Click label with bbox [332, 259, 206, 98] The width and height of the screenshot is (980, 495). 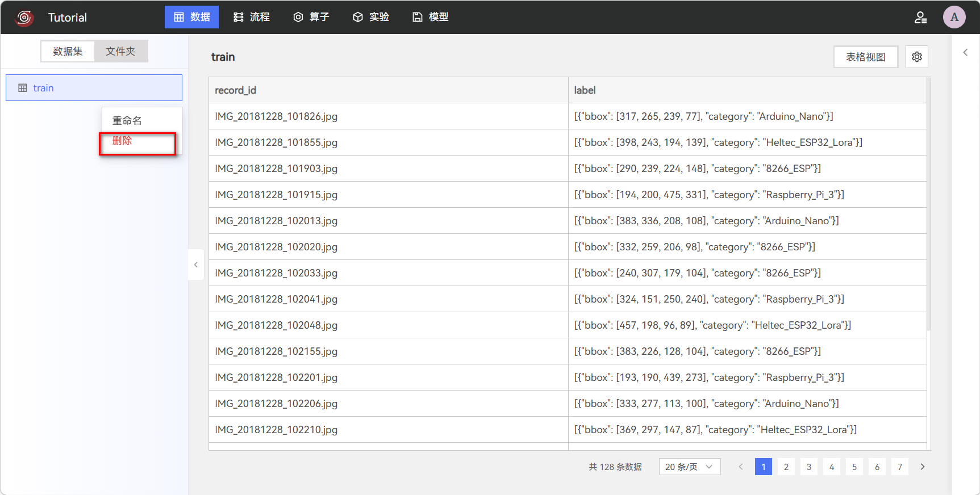point(748,247)
